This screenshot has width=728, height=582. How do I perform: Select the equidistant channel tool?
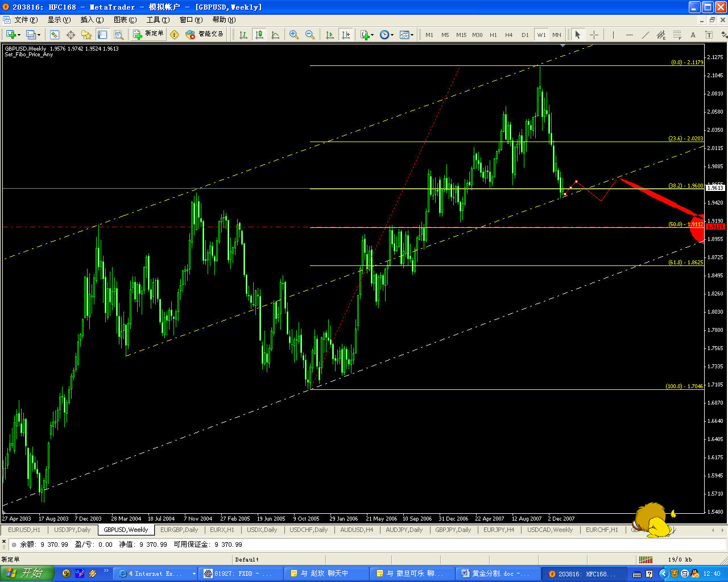coord(661,35)
